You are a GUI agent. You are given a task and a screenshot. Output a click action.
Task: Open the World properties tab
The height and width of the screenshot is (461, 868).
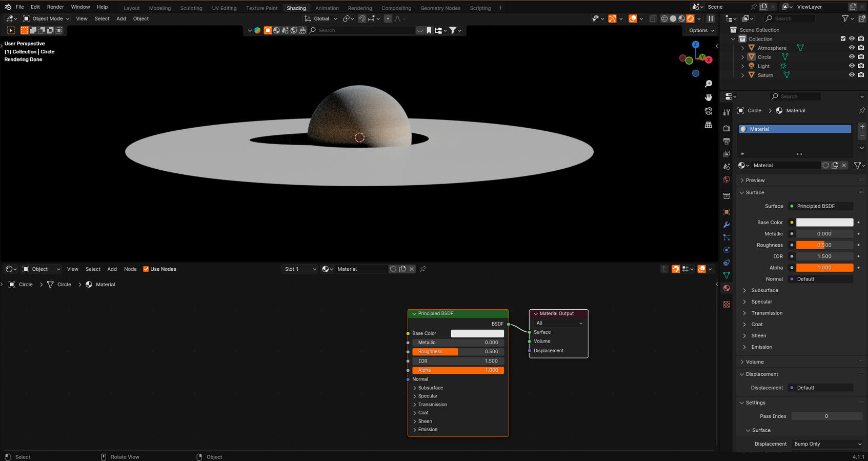click(726, 179)
